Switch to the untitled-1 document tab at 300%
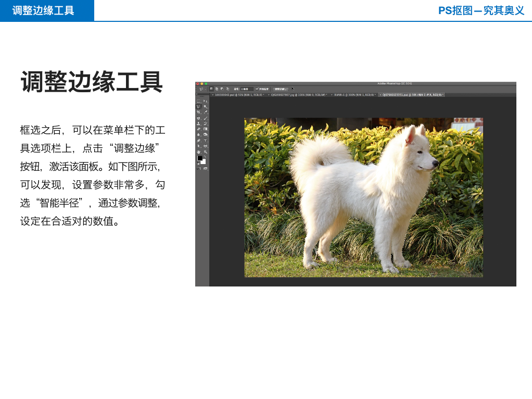This screenshot has width=532, height=399. pyautogui.click(x=353, y=95)
